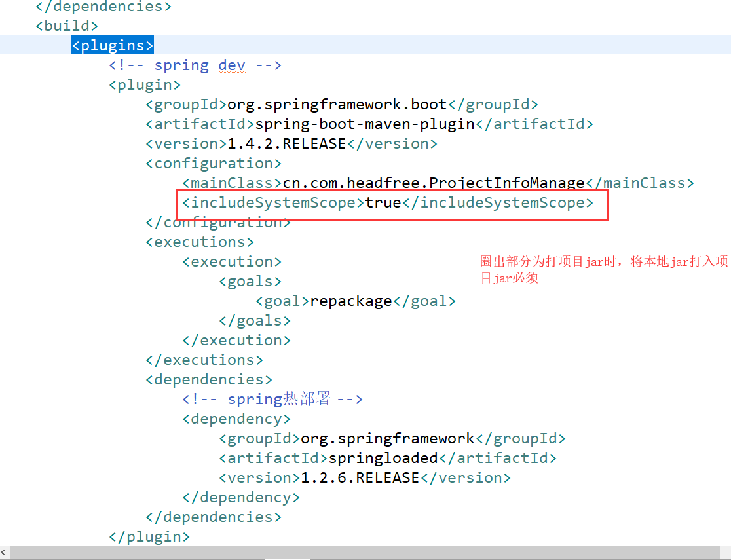
Task: Click the </configuration> closing tag
Action: coord(218,223)
